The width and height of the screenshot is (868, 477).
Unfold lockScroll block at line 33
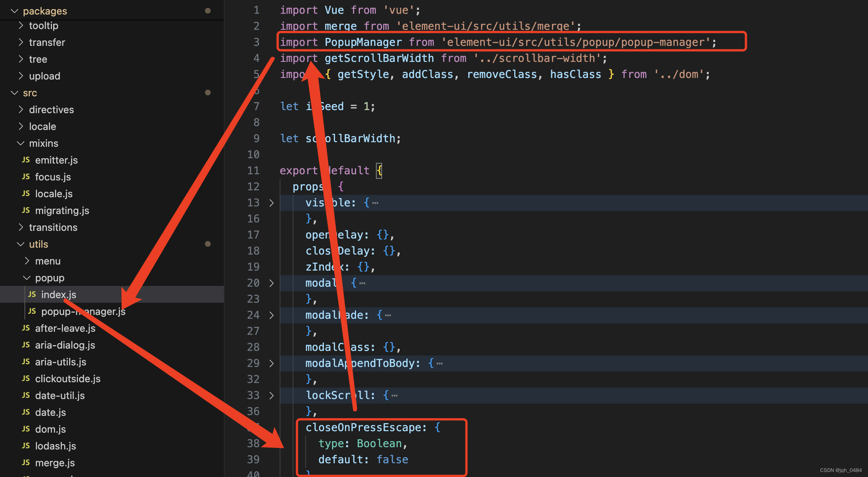[x=271, y=396]
